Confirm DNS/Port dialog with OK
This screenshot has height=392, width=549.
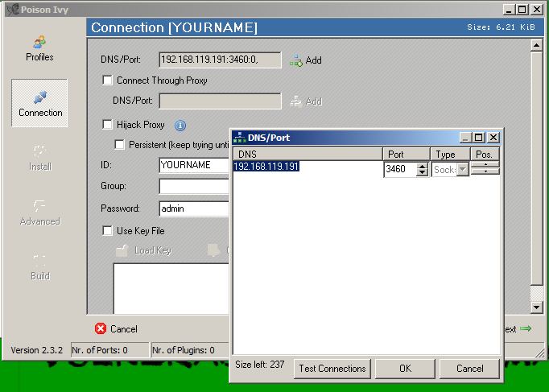[405, 369]
